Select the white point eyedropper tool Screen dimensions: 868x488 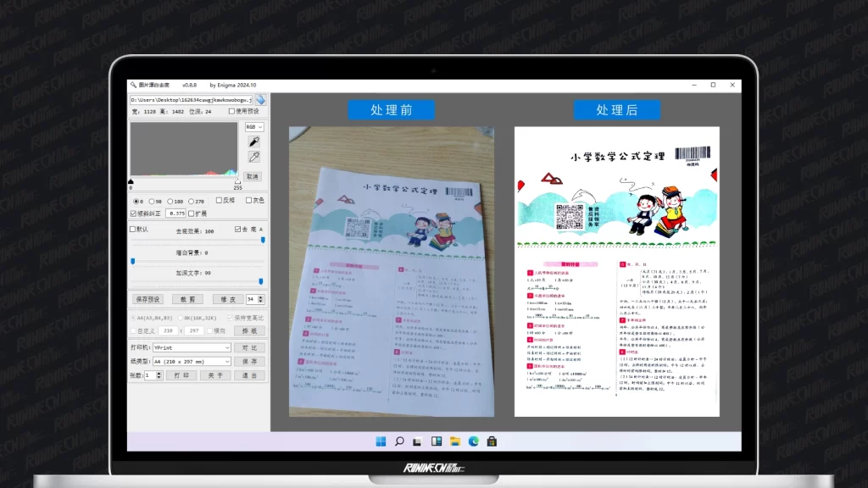253,157
